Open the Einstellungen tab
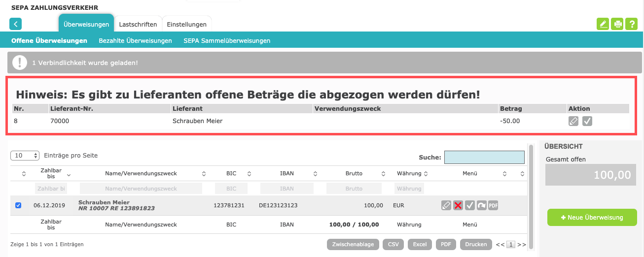 [x=186, y=25]
